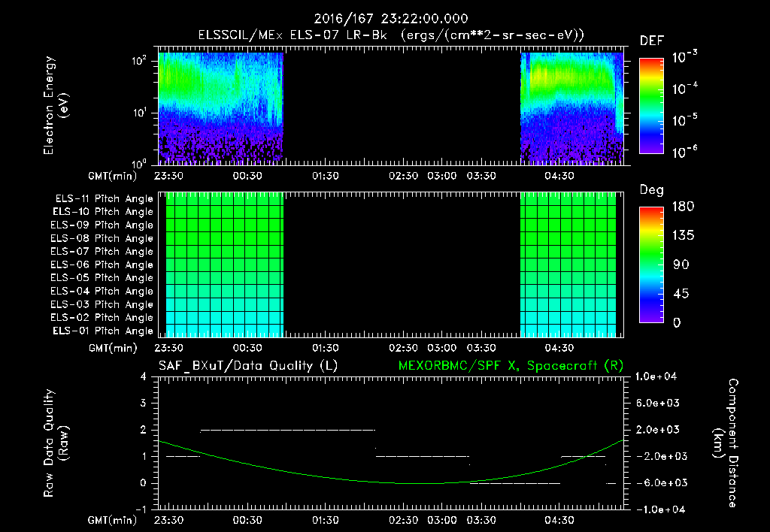Select the plot timestamp 2016/167 23:22:00.000
The height and width of the screenshot is (532, 770).
pos(391,19)
